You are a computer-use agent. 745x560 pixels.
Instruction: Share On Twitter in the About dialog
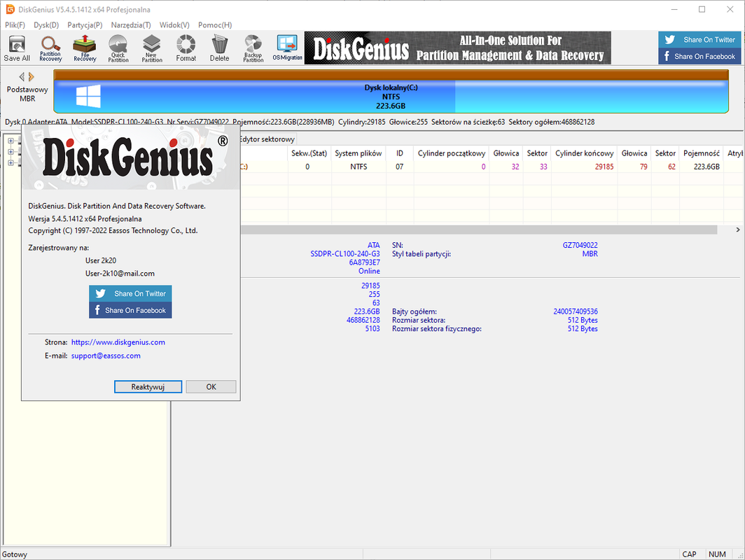[x=130, y=293]
